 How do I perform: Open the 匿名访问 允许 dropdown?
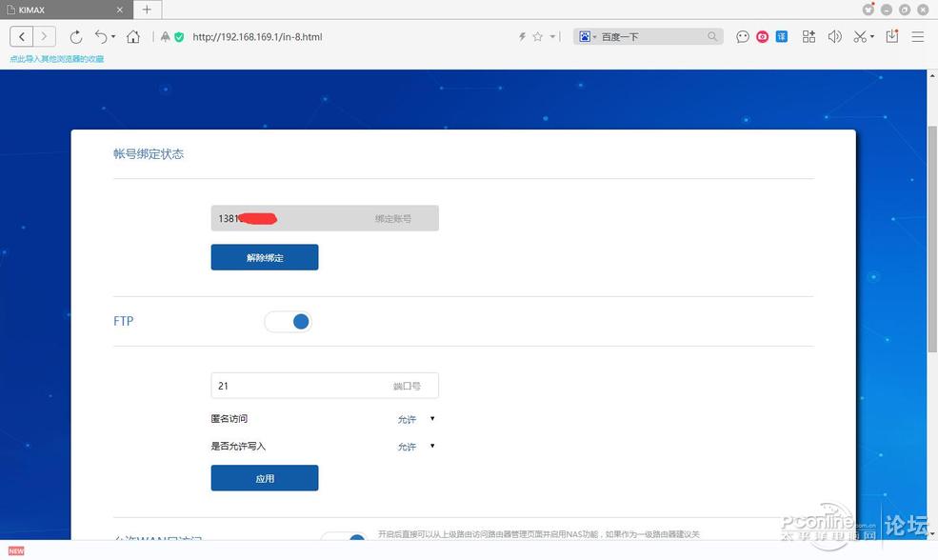click(x=417, y=419)
